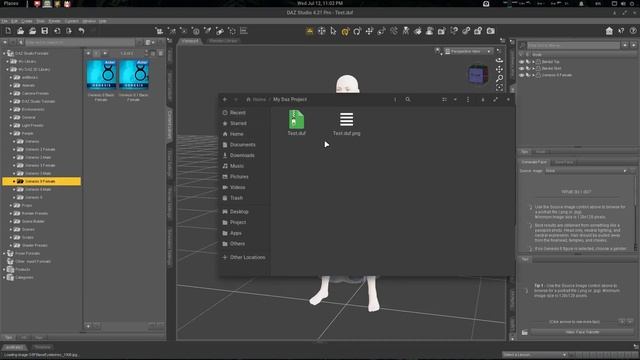Select the Node Selection arrow tool
Viewport: 640px width, 360px height.
(333, 31)
